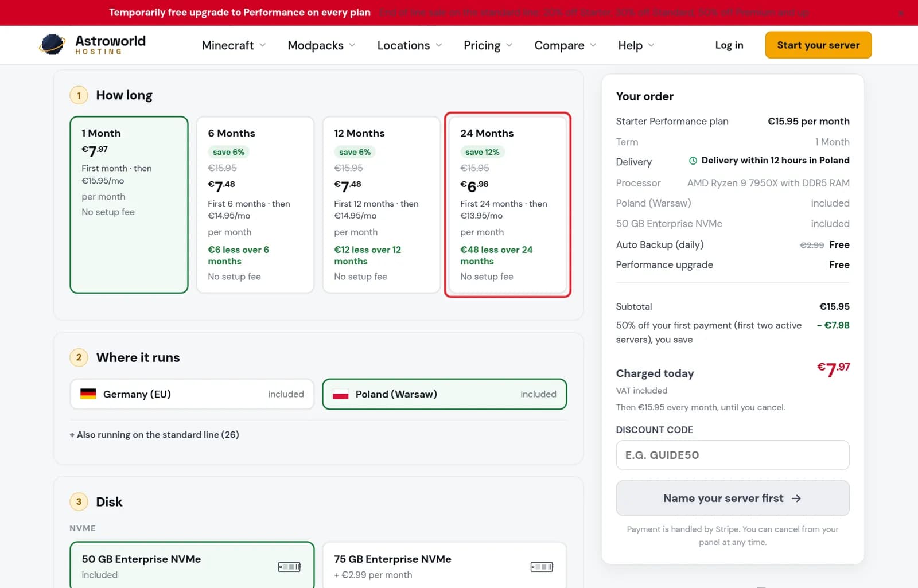Click the 'Your order' heading
The height and width of the screenshot is (588, 918).
(645, 96)
